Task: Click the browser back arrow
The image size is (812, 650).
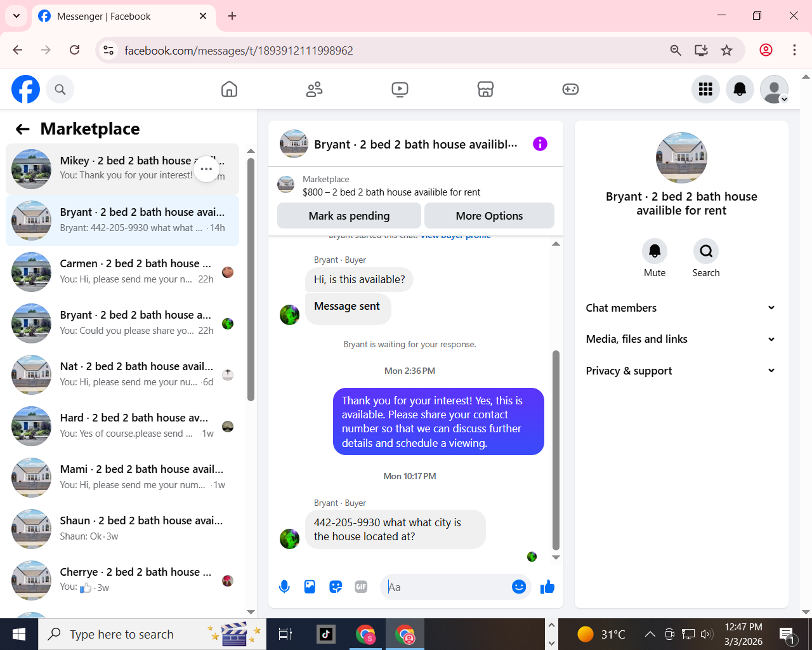Action: (x=18, y=50)
